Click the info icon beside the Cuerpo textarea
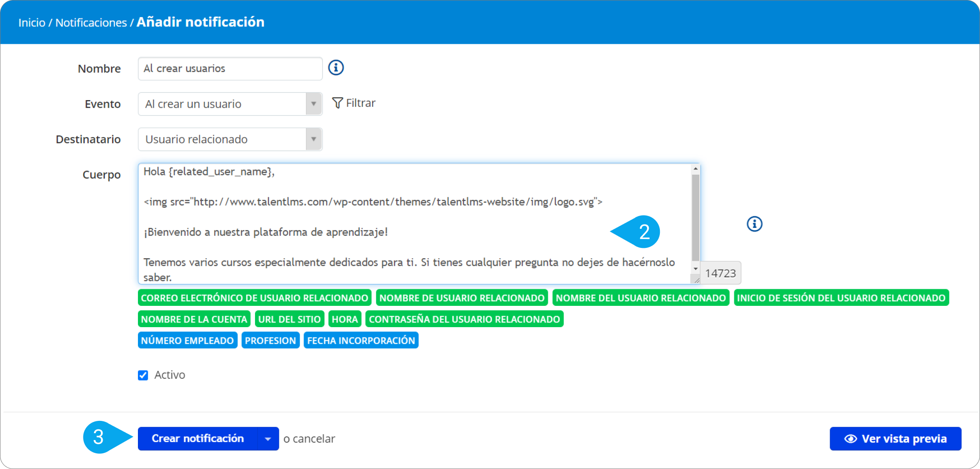 754,224
